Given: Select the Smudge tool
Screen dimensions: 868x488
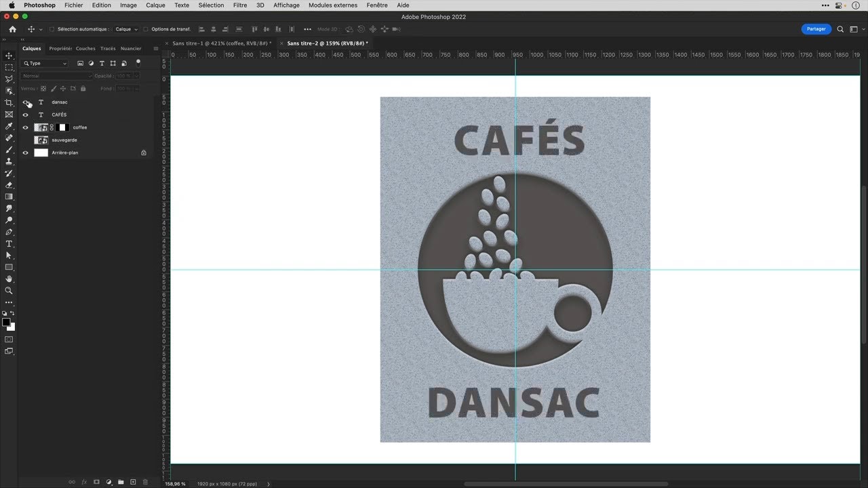Looking at the screenshot, I should click(x=9, y=208).
